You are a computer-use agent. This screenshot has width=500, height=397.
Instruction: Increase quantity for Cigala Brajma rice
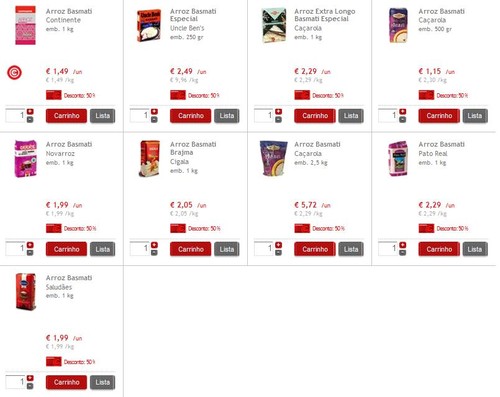[154, 245]
